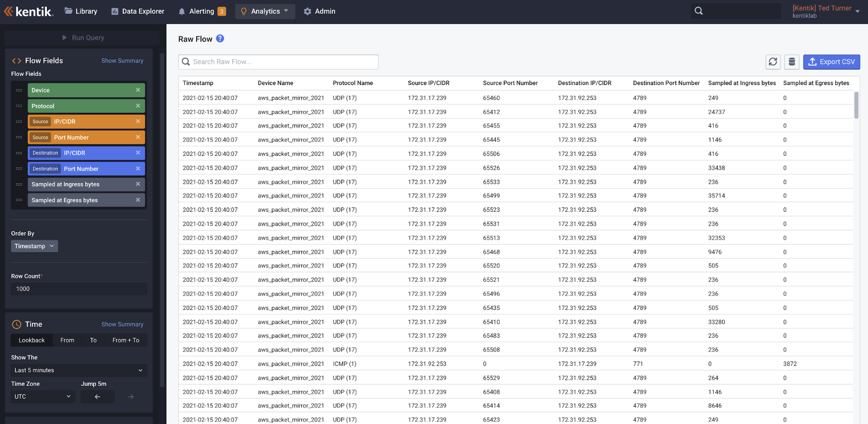Click Show Summary for Time
The height and width of the screenshot is (424, 868).
click(122, 324)
